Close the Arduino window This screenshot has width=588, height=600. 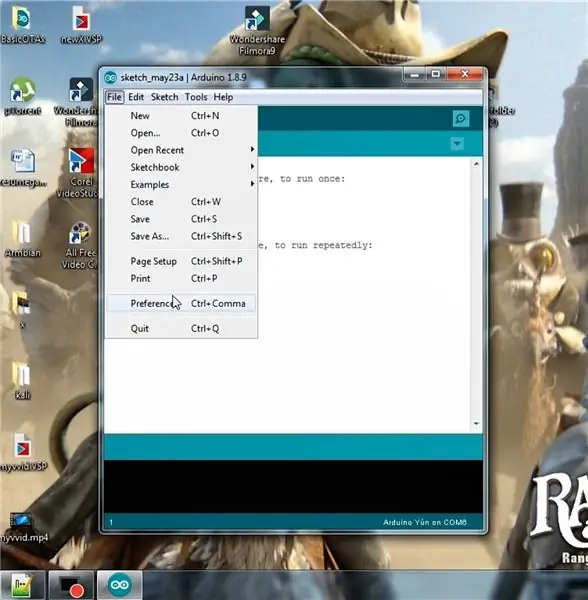(x=464, y=74)
